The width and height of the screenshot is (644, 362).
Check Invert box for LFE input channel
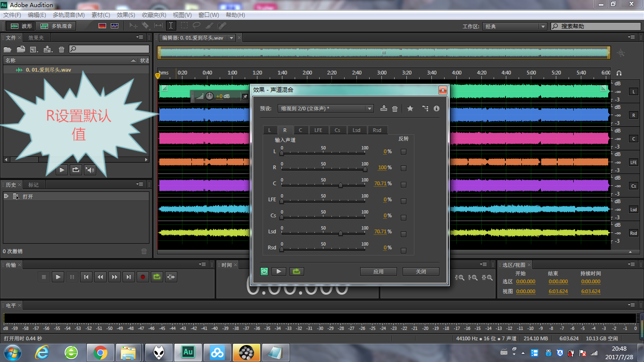[x=403, y=201]
